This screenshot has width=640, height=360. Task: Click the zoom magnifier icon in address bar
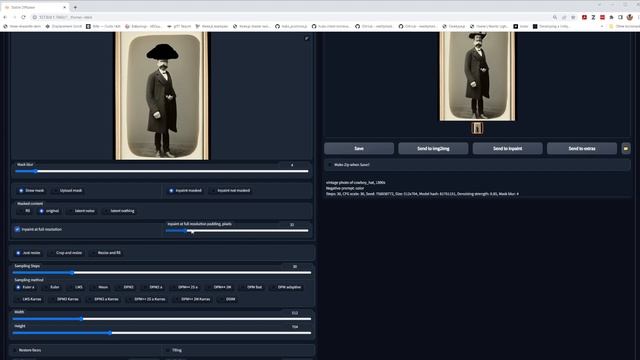coord(555,17)
